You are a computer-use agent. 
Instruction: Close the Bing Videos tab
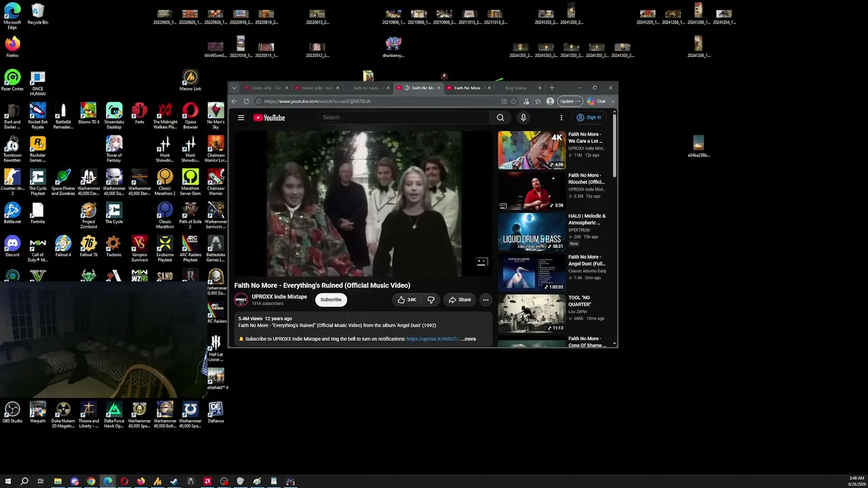click(x=540, y=88)
